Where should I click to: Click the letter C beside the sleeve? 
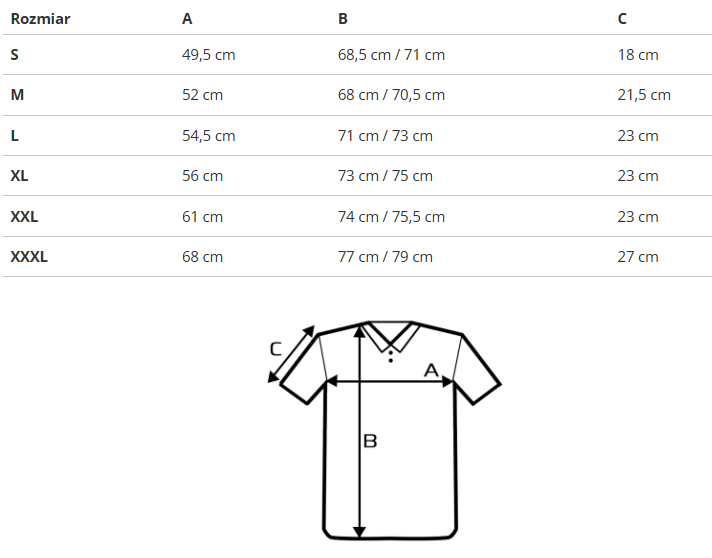coord(277,349)
